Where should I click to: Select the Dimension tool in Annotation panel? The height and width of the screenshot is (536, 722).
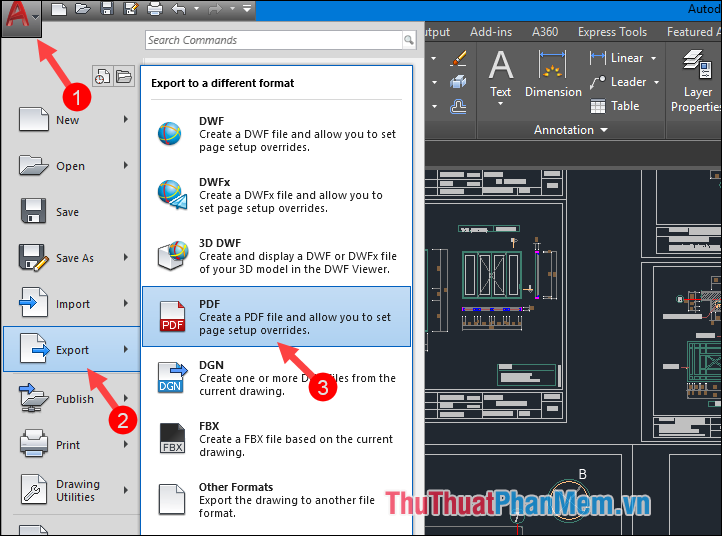point(553,76)
